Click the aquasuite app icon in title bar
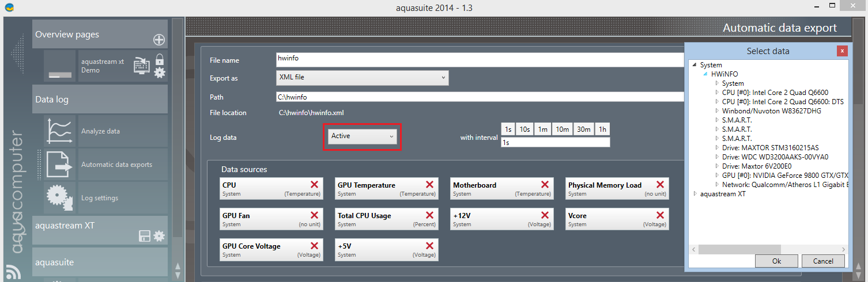The height and width of the screenshot is (282, 868). point(9,7)
